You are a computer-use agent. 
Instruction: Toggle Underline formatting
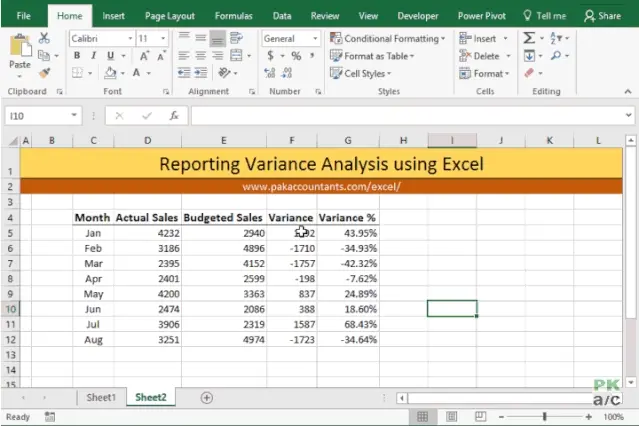[x=110, y=55]
